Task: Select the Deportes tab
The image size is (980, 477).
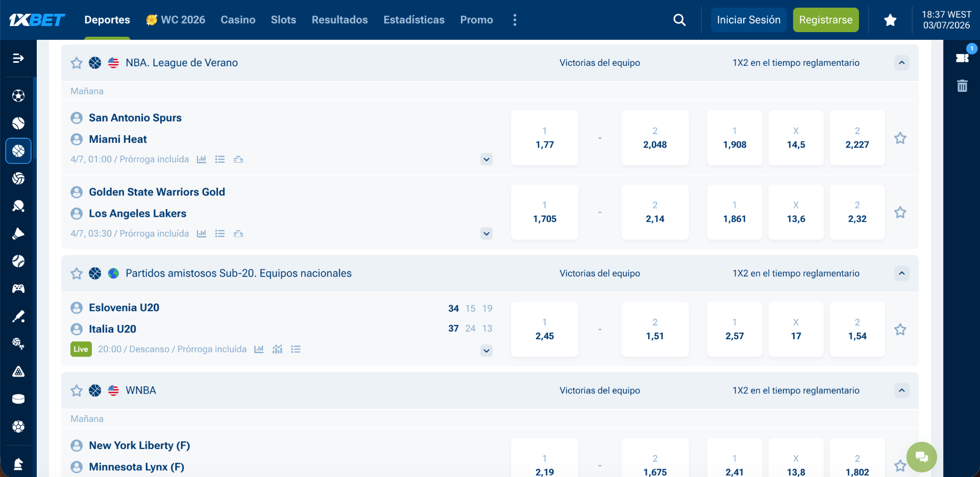Action: click(x=107, y=20)
